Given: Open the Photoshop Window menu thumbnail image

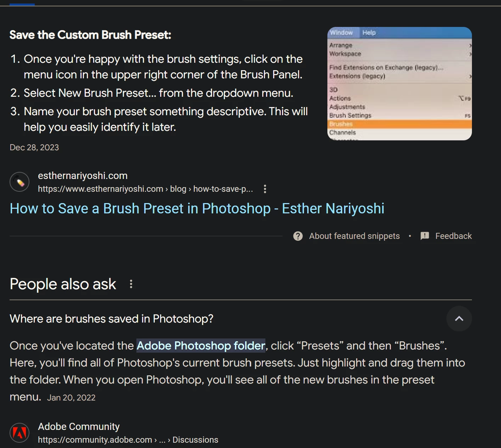Looking at the screenshot, I should [400, 84].
